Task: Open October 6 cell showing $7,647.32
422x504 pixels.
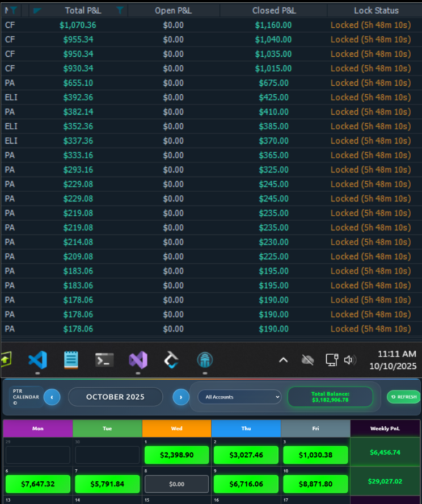Action: (x=38, y=484)
